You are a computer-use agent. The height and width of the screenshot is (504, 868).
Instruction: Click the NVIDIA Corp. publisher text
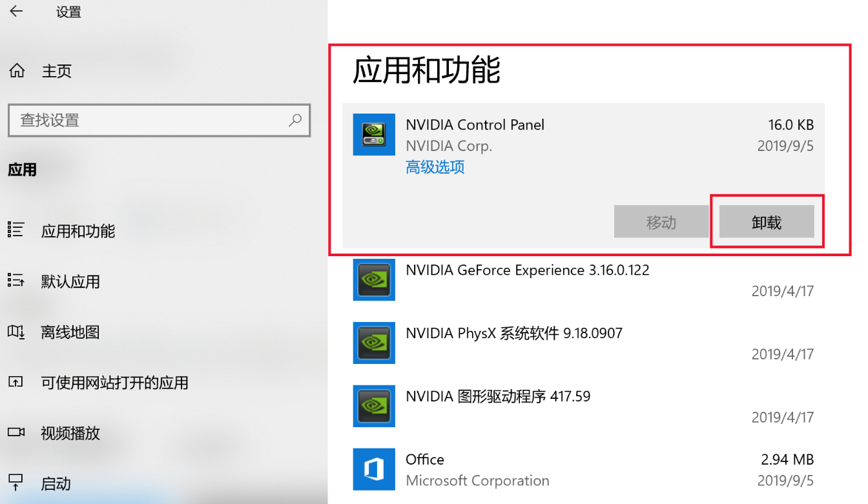(x=449, y=146)
